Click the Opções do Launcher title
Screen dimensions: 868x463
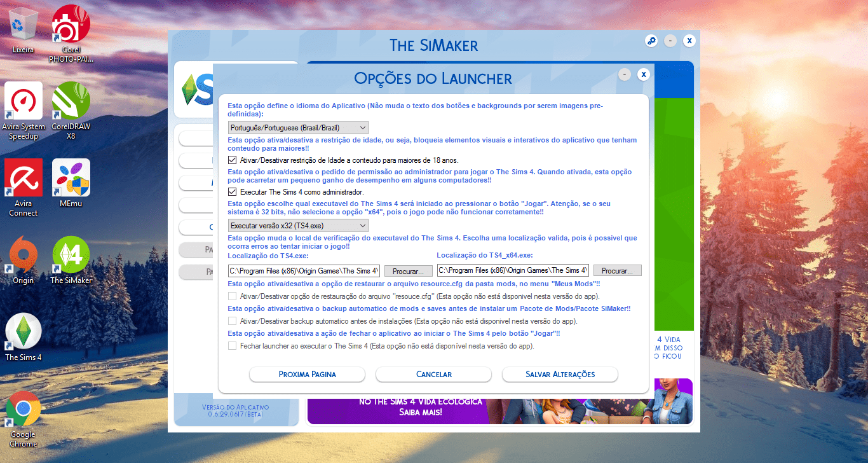coord(433,78)
